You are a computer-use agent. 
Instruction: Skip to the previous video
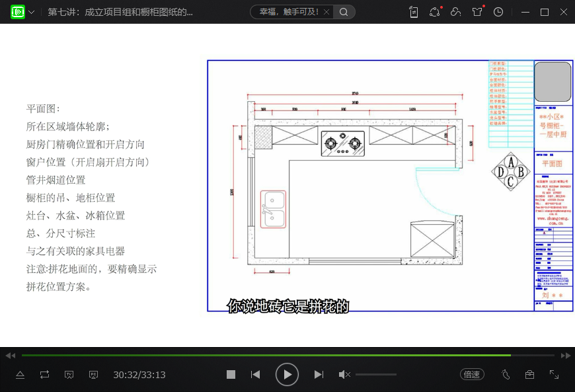[255, 374]
